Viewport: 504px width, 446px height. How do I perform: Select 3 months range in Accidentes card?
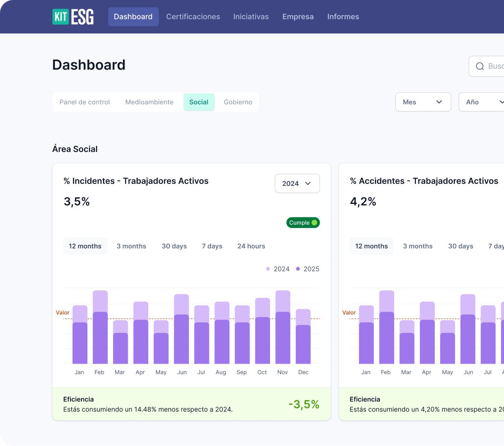pyautogui.click(x=418, y=246)
